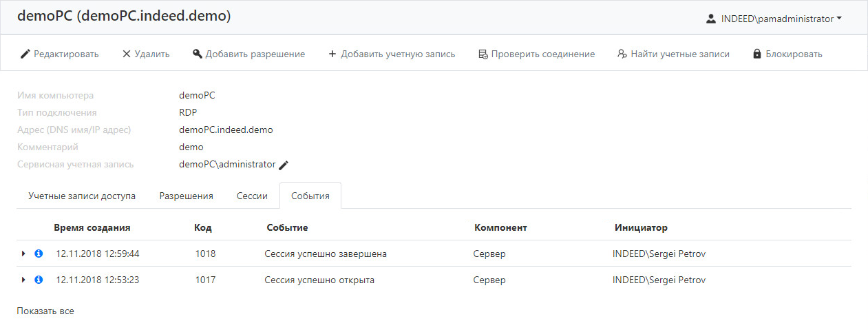The width and height of the screenshot is (868, 330).
Task: Click the Найти учетные записи search icon
Action: (622, 54)
